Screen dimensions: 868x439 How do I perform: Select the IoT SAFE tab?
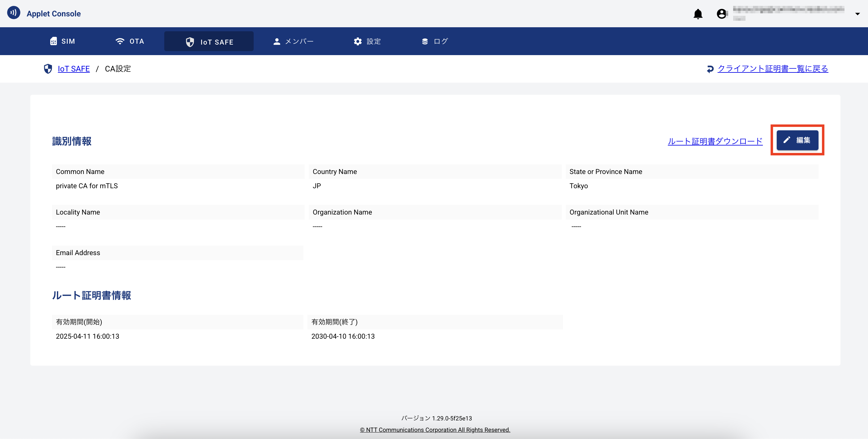[x=209, y=41]
